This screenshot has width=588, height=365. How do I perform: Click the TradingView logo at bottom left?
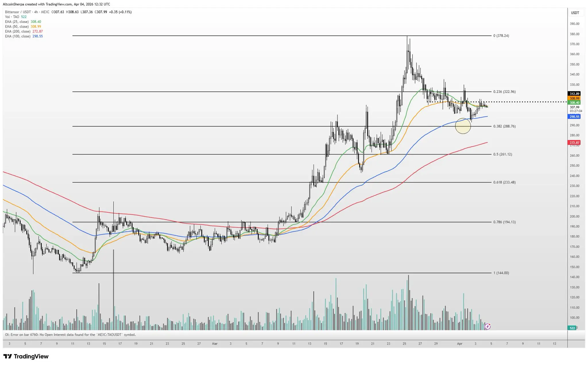click(26, 356)
